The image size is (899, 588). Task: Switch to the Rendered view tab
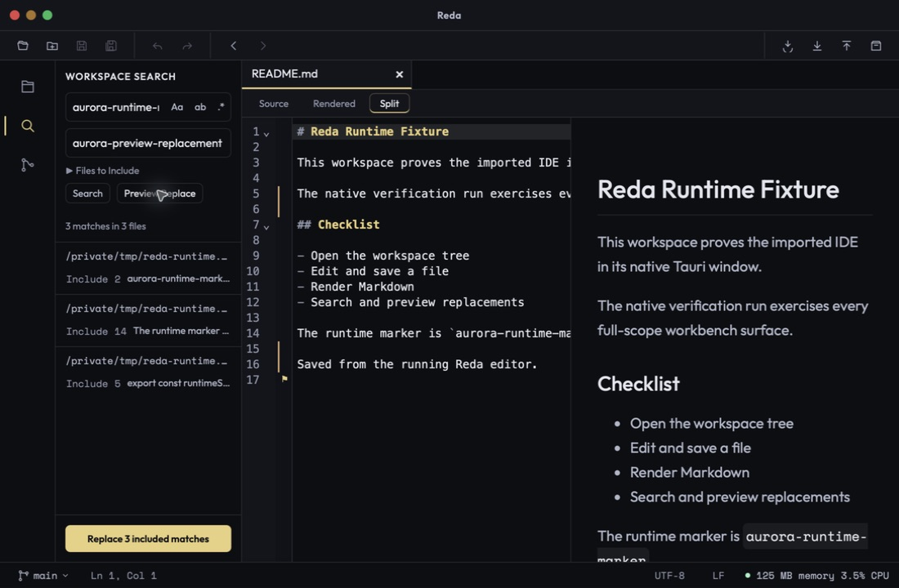[x=334, y=104]
